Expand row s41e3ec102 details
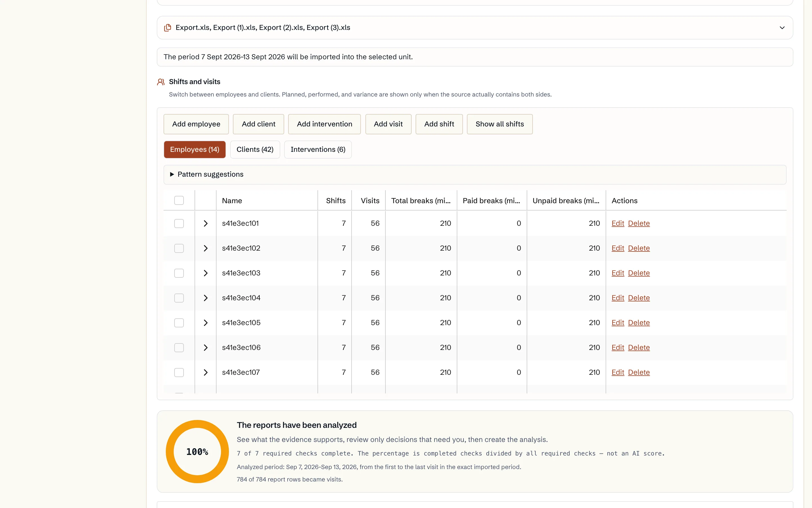Viewport: 812px width, 508px height. 206,248
